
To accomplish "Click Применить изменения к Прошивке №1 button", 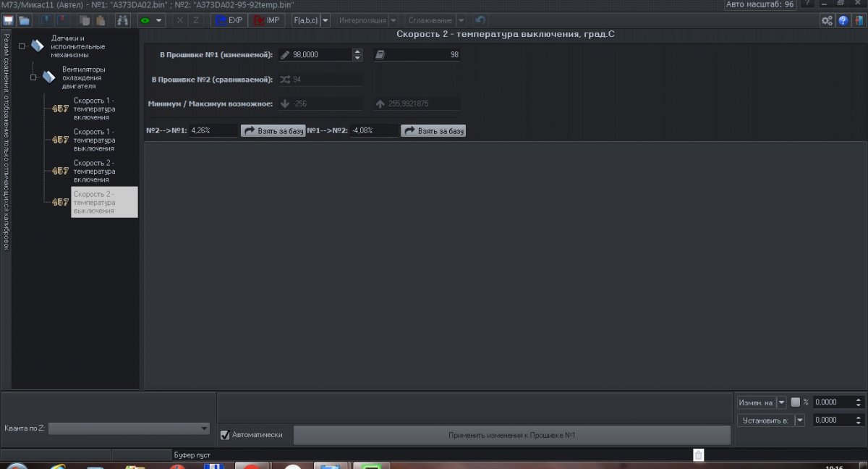I will [x=511, y=435].
